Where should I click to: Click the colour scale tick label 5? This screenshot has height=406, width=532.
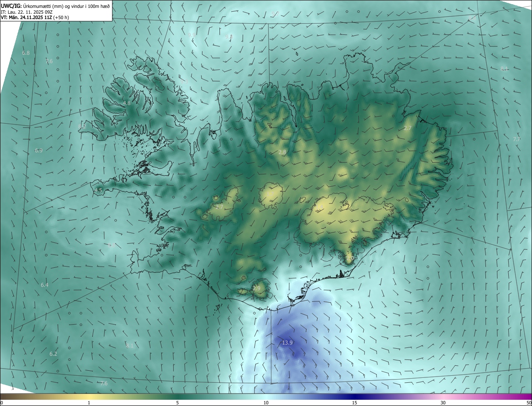[177, 403]
